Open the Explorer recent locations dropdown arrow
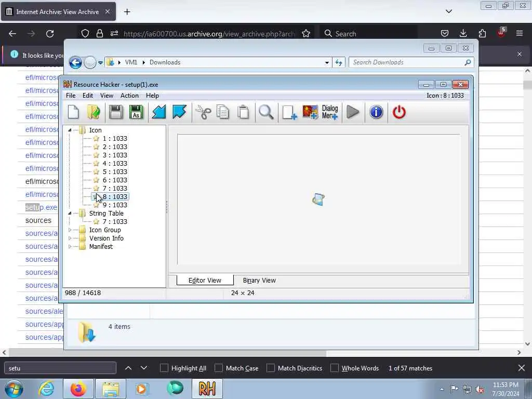Image resolution: width=532 pixels, height=399 pixels. click(x=100, y=63)
